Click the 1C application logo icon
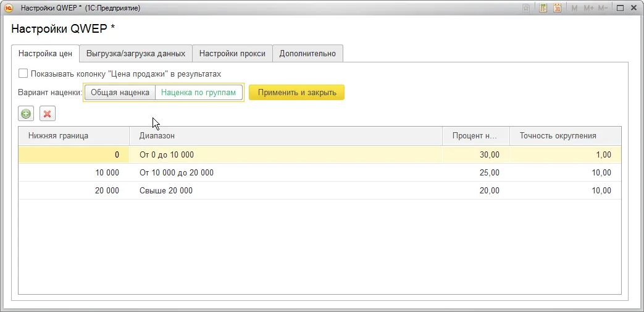644x312 pixels. 9,8
